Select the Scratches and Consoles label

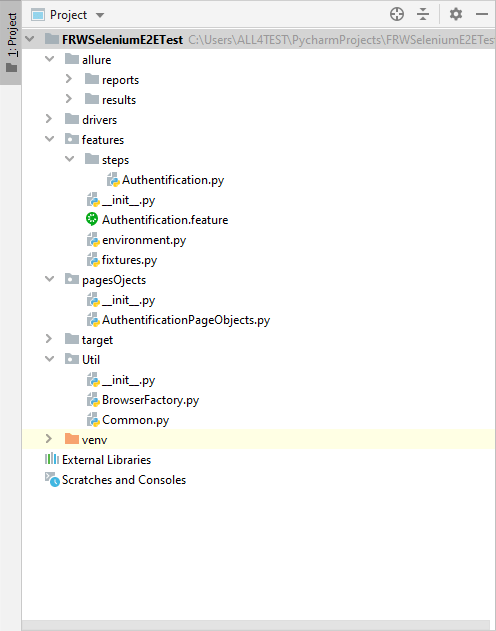(124, 480)
